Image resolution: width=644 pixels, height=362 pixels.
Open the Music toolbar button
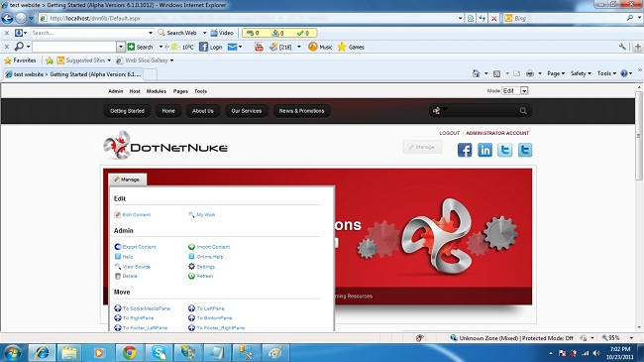pos(320,47)
